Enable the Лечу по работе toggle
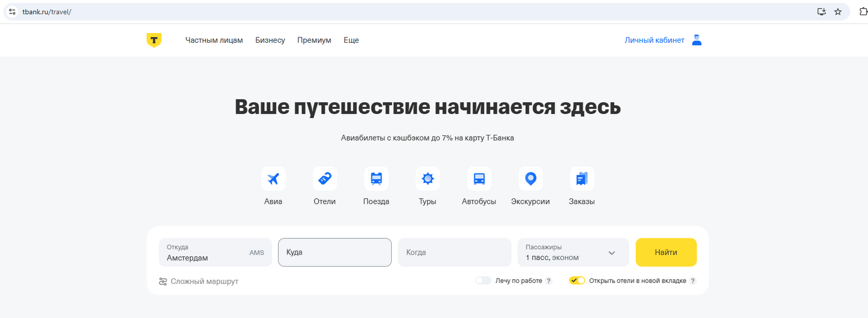Screen dimensions: 868x318 click(x=483, y=281)
